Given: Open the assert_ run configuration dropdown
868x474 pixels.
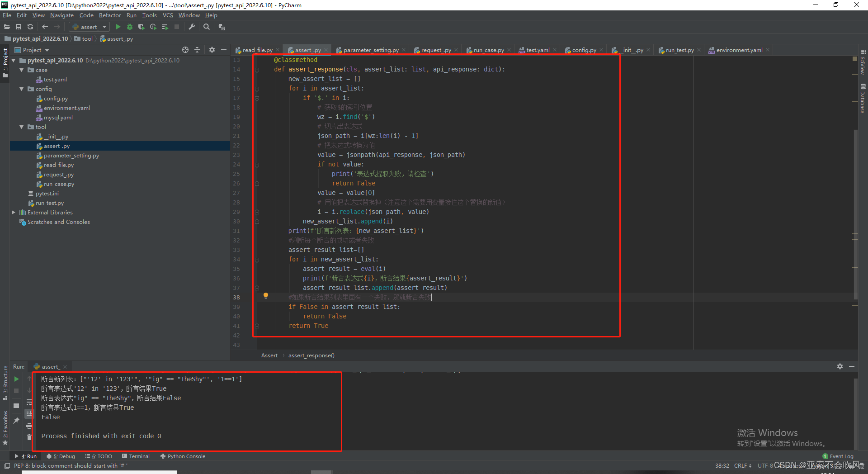Looking at the screenshot, I should click(90, 27).
